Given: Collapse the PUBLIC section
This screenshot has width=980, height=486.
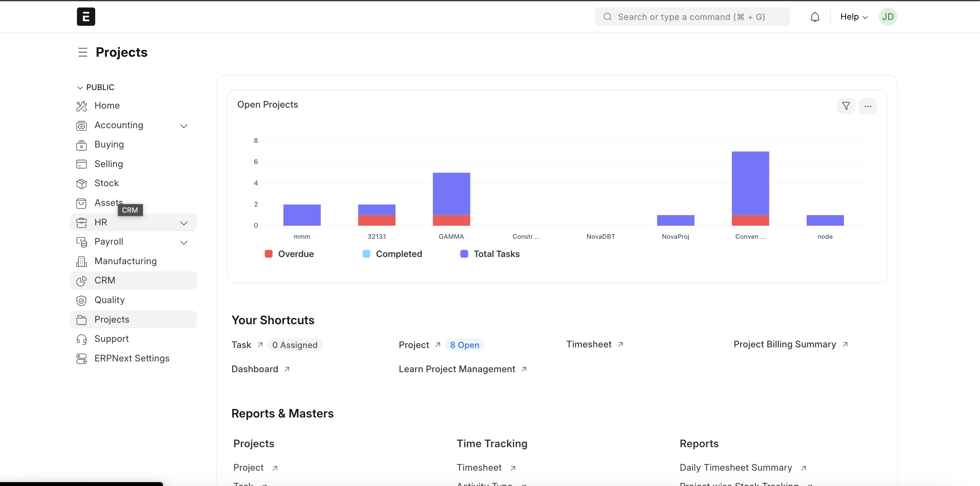Looking at the screenshot, I should (80, 87).
